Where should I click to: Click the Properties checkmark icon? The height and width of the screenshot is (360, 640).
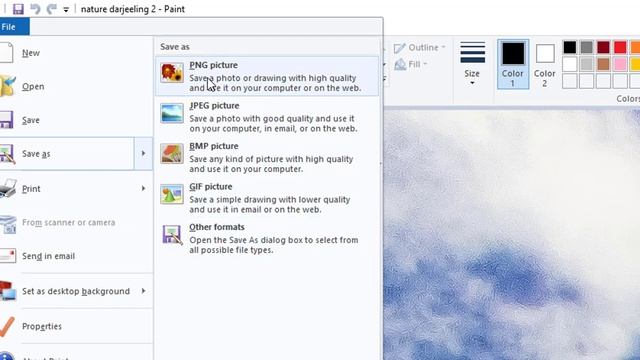[7, 327]
